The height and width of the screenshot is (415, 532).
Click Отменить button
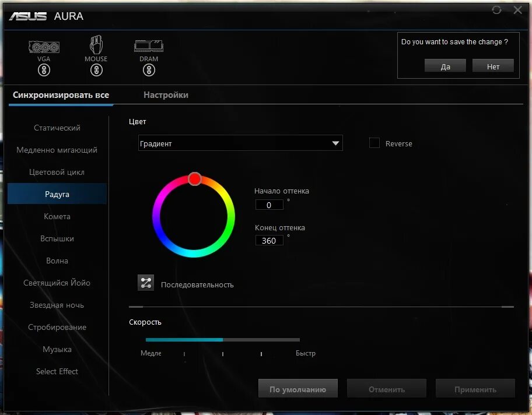[x=386, y=389]
